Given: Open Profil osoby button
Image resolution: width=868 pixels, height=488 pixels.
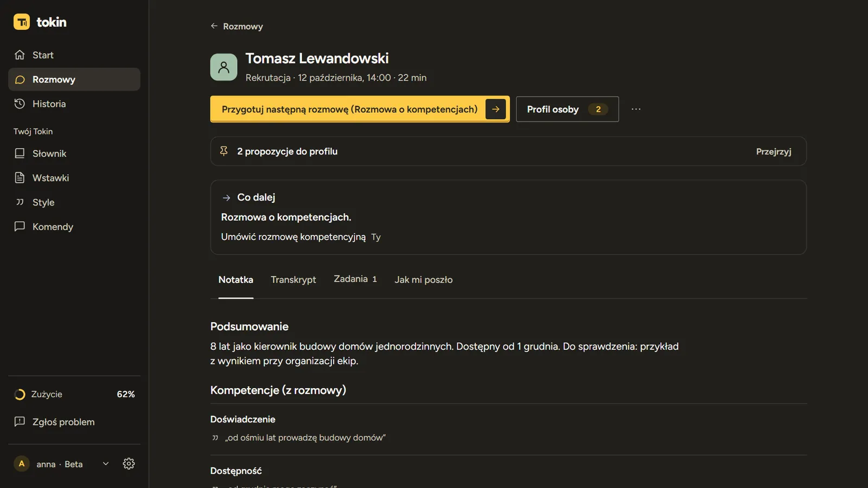Looking at the screenshot, I should [x=567, y=109].
